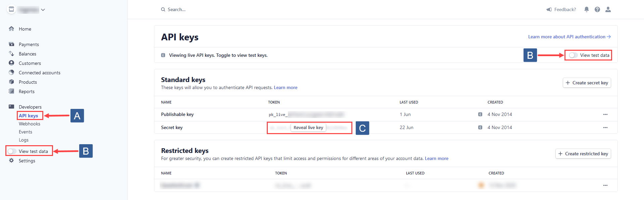The width and height of the screenshot is (644, 200).
Task: Toggle View test data in header bar
Action: pyautogui.click(x=574, y=55)
